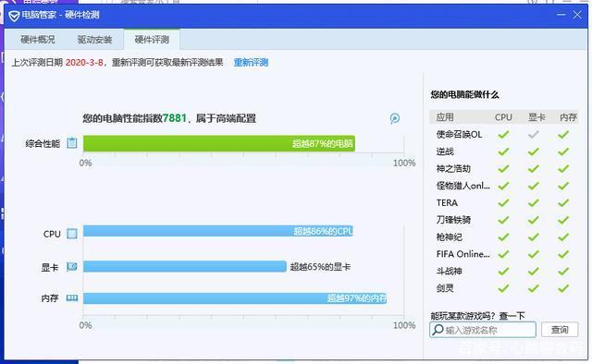Screen dimensions: 592x364
Task: Click the 使命召唤OL game row label
Action: tap(459, 134)
